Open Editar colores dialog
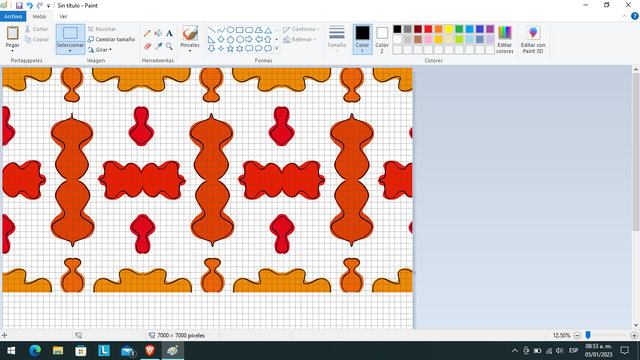 click(504, 40)
